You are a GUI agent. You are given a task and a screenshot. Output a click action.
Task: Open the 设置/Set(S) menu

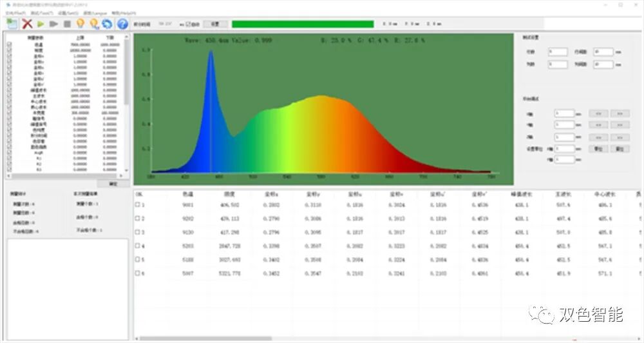tap(68, 13)
